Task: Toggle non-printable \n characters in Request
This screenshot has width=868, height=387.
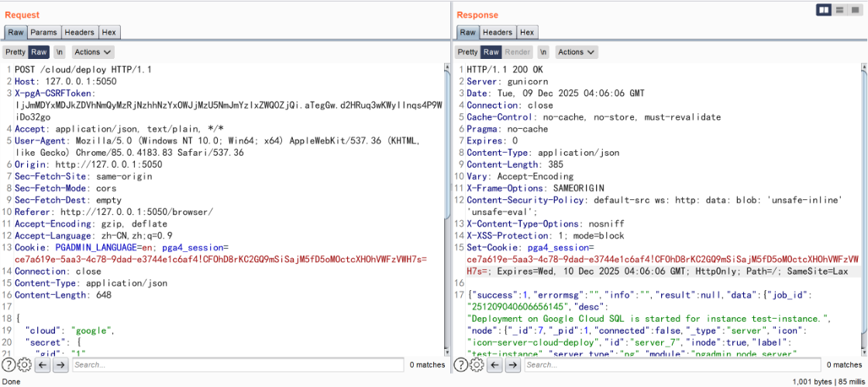Action: pos(60,52)
